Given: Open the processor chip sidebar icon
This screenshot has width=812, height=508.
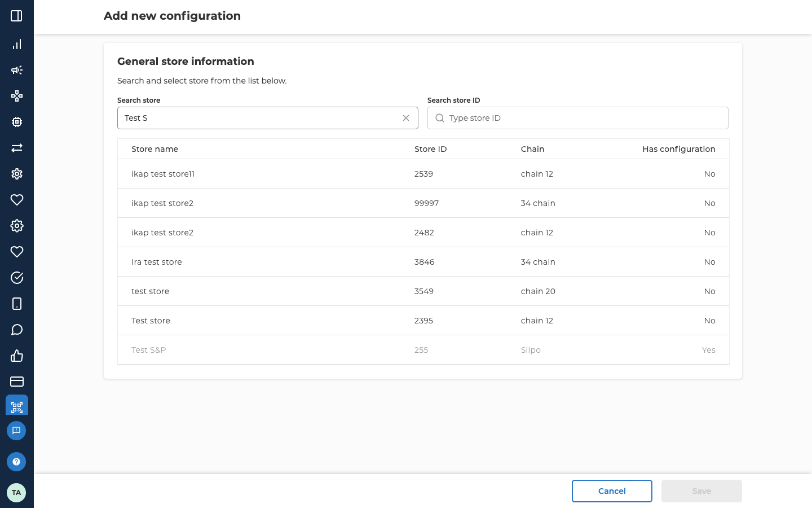Looking at the screenshot, I should [x=16, y=122].
